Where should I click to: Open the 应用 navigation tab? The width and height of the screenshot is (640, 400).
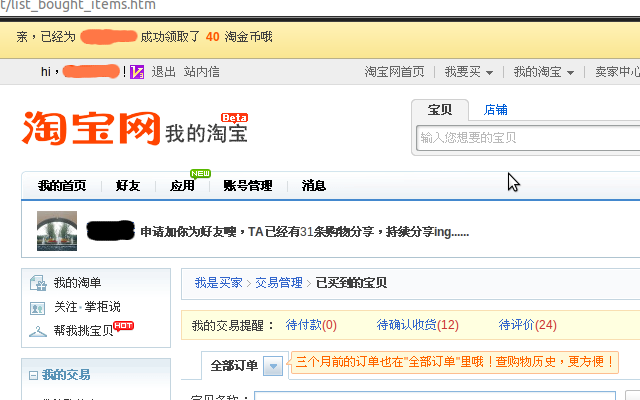tap(182, 186)
